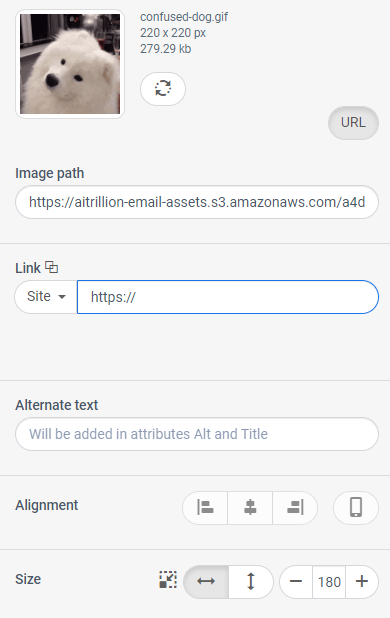Image resolution: width=390 pixels, height=618 pixels.
Task: Click the replace image refresh icon
Action: click(x=163, y=88)
